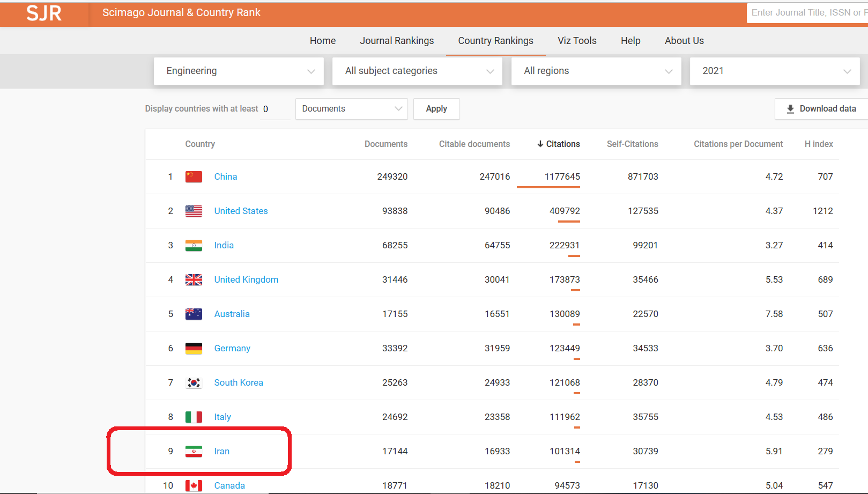Click the Australia flag icon
Image resolution: width=868 pixels, height=494 pixels.
coord(194,314)
